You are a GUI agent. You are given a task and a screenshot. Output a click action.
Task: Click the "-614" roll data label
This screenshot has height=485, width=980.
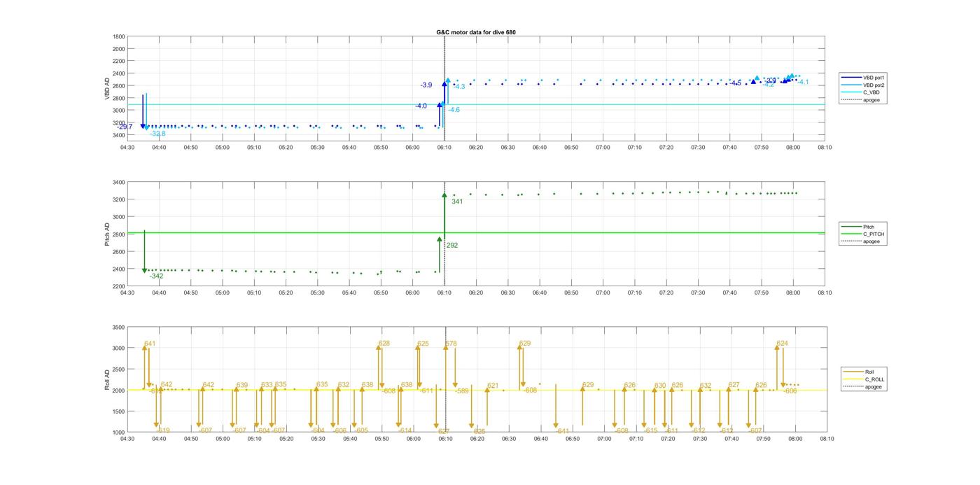click(x=405, y=430)
